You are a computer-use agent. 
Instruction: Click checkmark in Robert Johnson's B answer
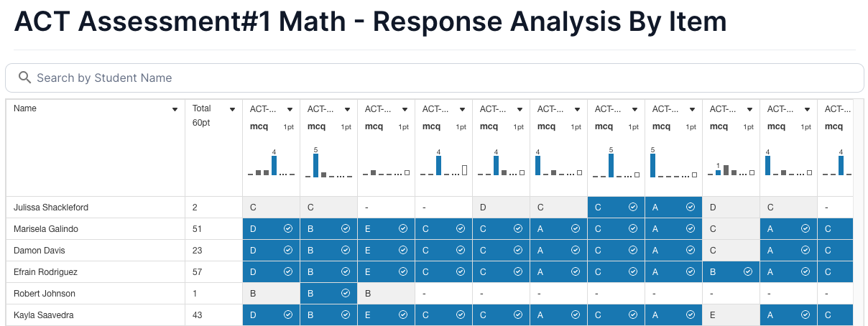346,294
